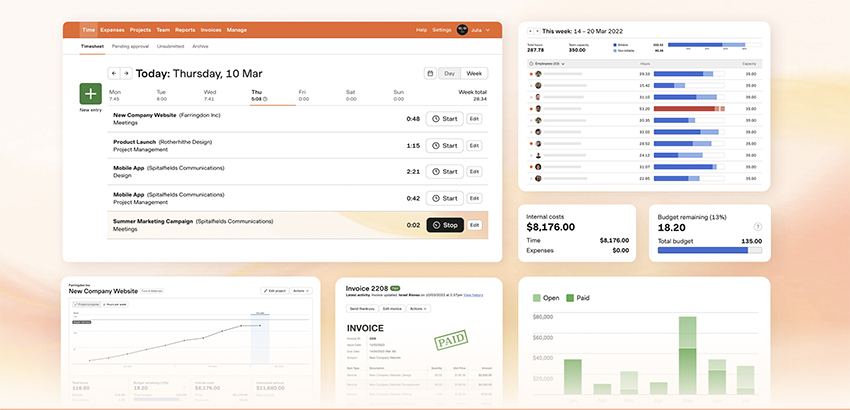The height and width of the screenshot is (410, 850).
Task: Edit the Summer Marketing Campaign entry
Action: point(474,225)
